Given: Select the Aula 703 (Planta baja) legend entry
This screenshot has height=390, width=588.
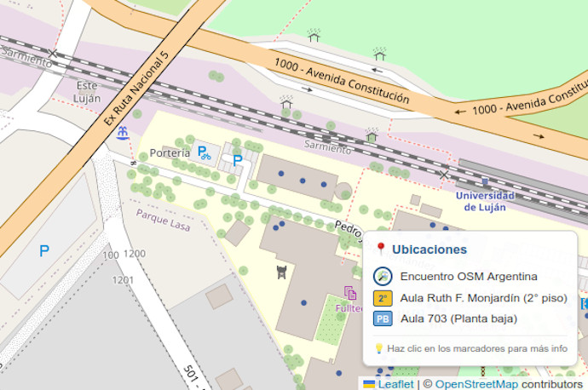Looking at the screenshot, I should click(459, 318).
